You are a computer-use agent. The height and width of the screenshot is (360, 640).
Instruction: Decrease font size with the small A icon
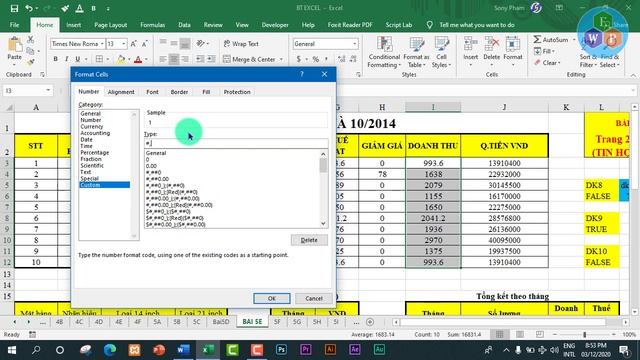[x=144, y=44]
